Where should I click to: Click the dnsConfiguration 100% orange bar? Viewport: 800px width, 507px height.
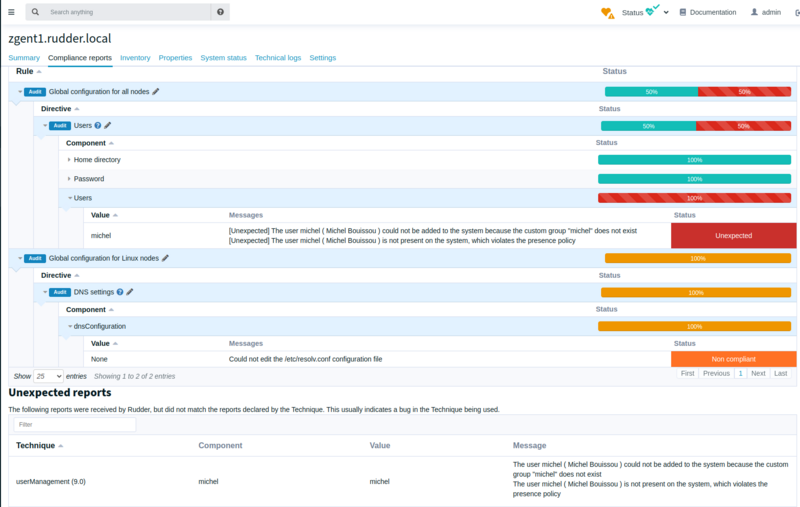pos(694,326)
